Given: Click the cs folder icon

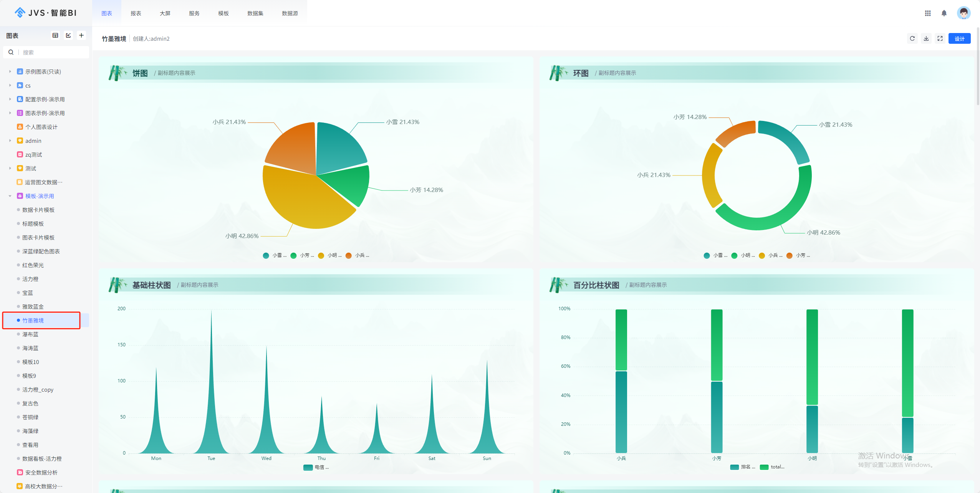Looking at the screenshot, I should click(20, 85).
